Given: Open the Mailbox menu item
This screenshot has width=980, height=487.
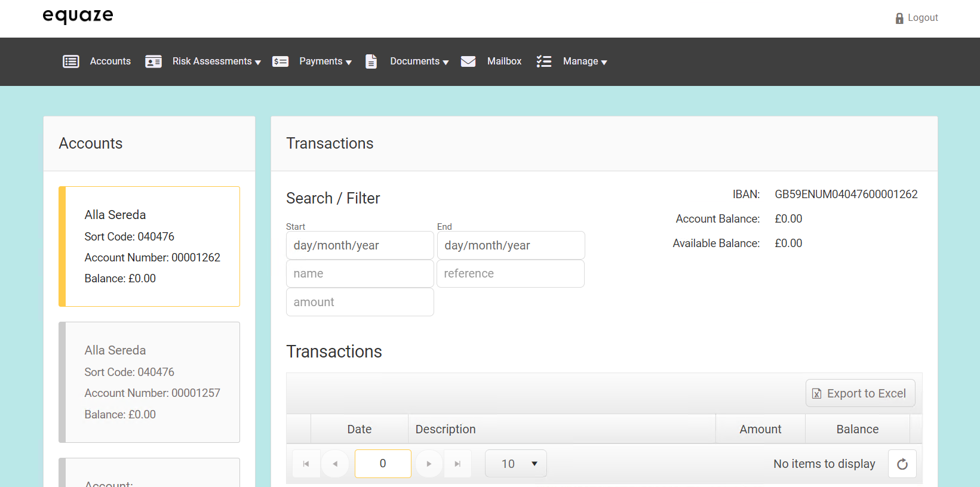Looking at the screenshot, I should pos(504,61).
